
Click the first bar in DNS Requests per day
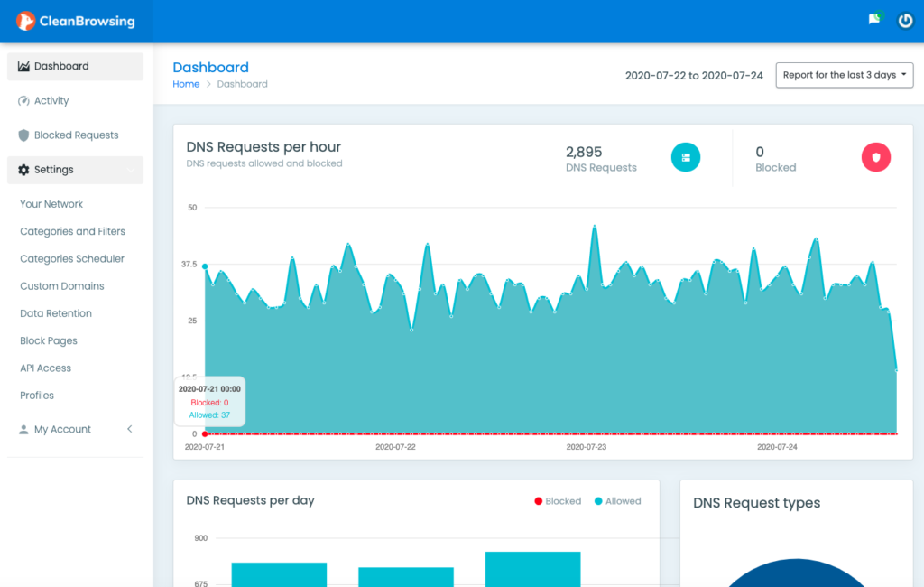pyautogui.click(x=279, y=574)
